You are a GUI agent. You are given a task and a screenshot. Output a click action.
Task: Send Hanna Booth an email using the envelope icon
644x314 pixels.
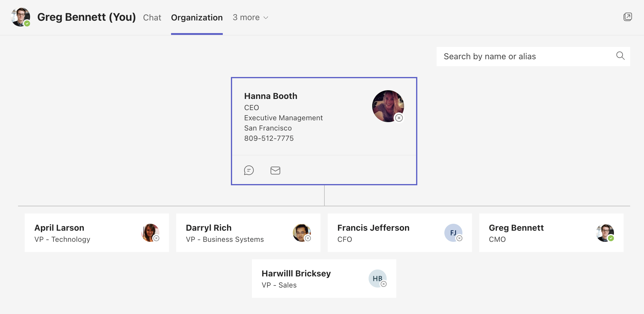pos(275,170)
